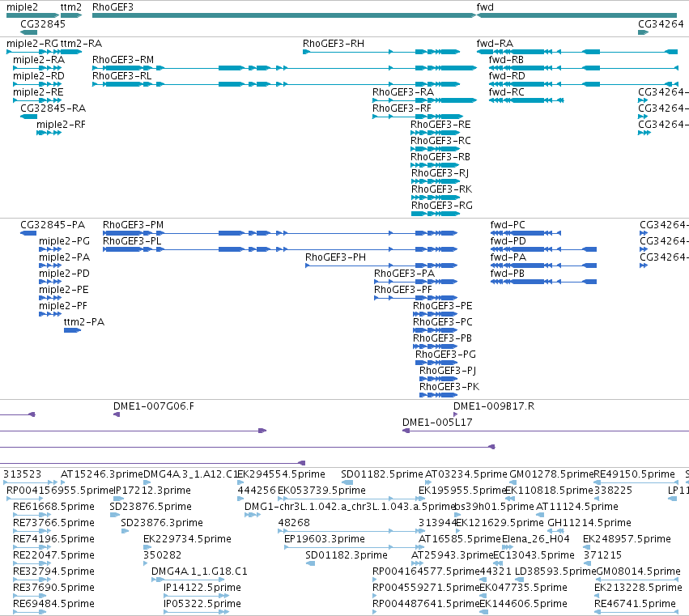Select the RhoGEF3-PF protein
Image resolution: width=689 pixels, height=616 pixels.
pyautogui.click(x=415, y=298)
